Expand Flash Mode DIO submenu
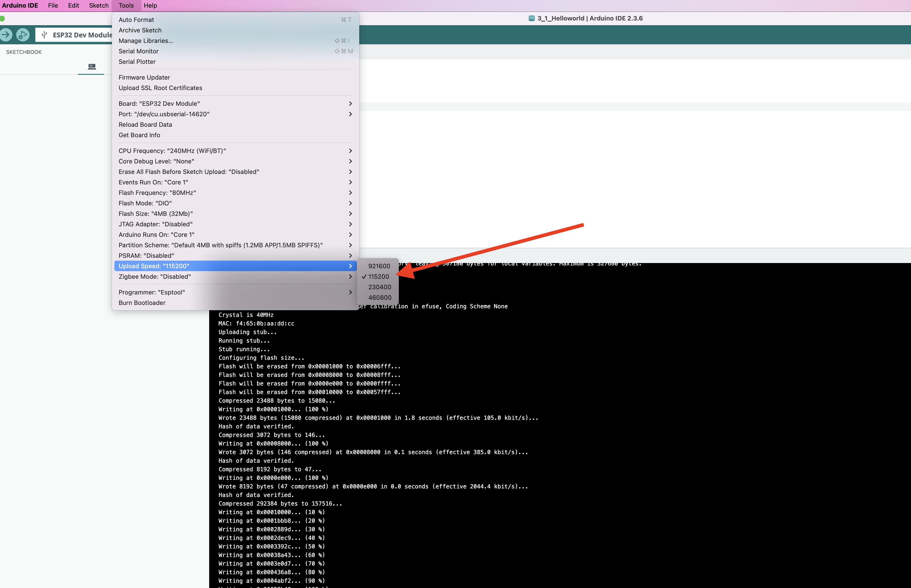The image size is (911, 588). (235, 203)
